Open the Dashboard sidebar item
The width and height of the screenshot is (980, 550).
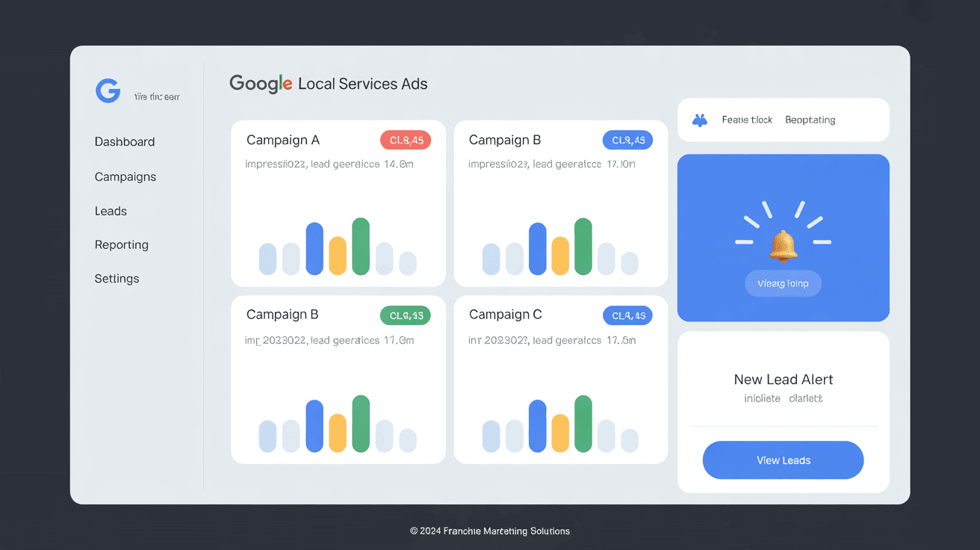coord(125,142)
